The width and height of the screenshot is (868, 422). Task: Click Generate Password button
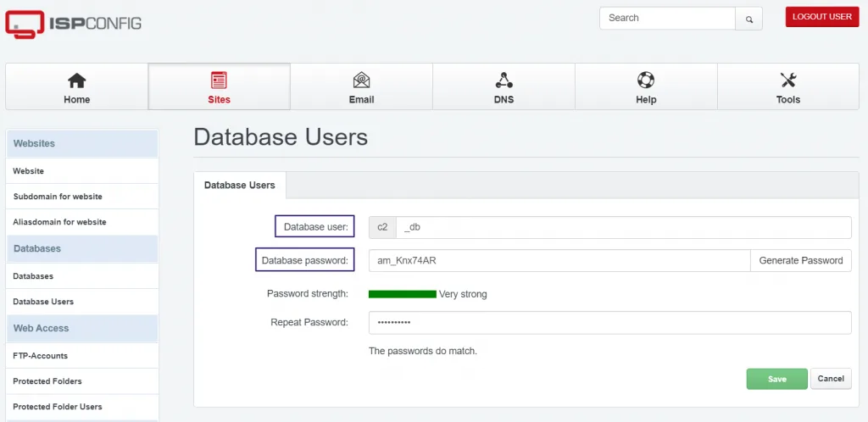tap(801, 260)
